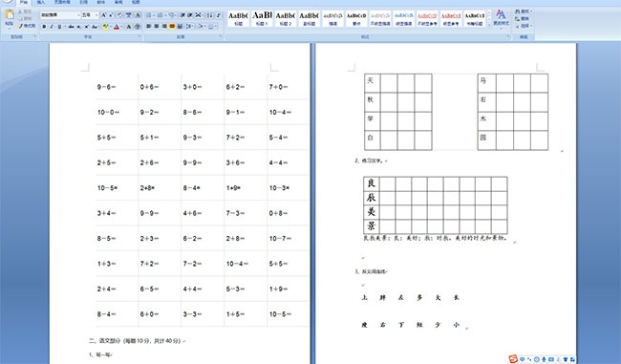The image size is (621, 364).
Task: Click the Sort icon in the paragraph group
Action: click(209, 15)
